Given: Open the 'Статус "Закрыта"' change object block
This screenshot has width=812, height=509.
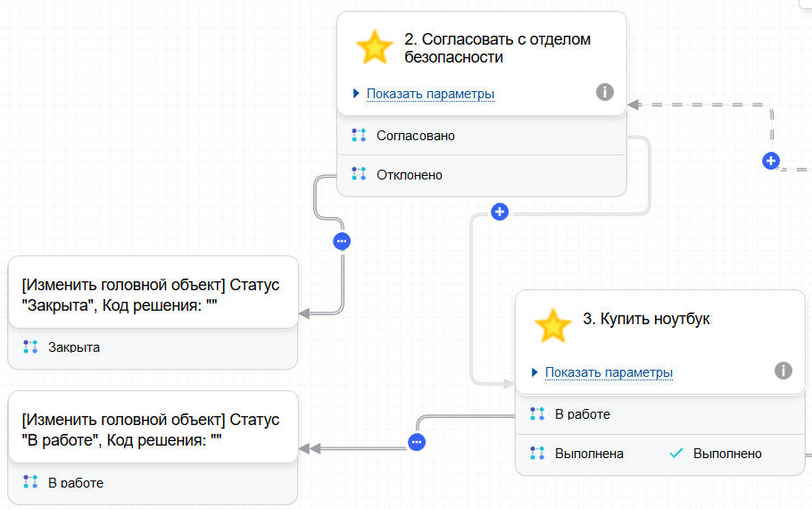Looking at the screenshot, I should (x=152, y=294).
